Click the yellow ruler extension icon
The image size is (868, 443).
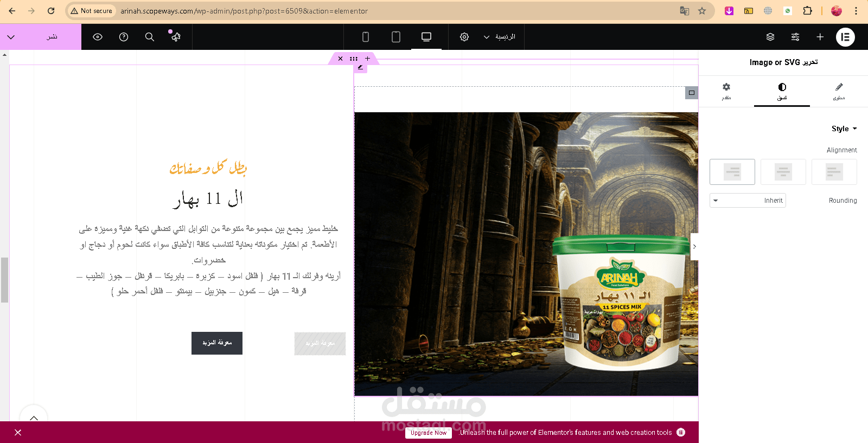click(749, 11)
